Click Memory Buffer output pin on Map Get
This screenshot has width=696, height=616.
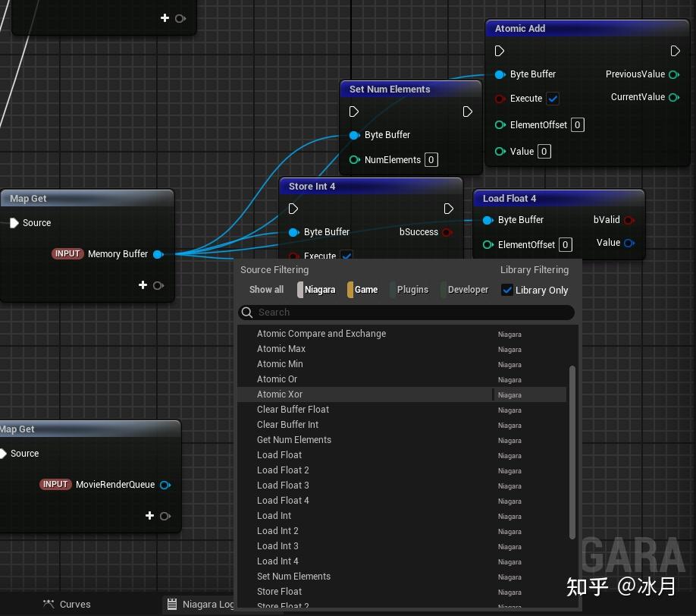158,254
